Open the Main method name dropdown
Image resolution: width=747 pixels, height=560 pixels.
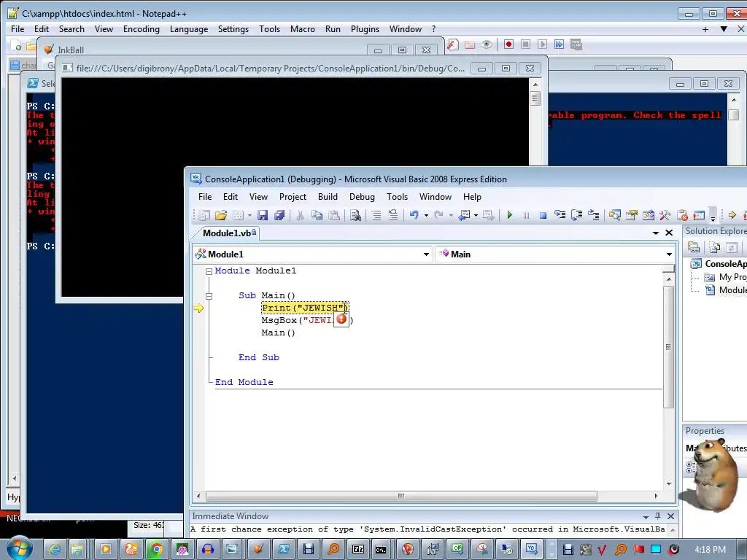click(x=670, y=254)
